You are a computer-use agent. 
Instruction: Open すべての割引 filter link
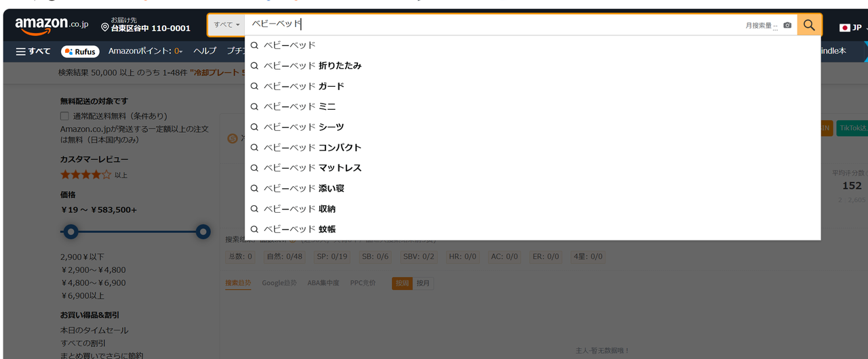tap(83, 343)
